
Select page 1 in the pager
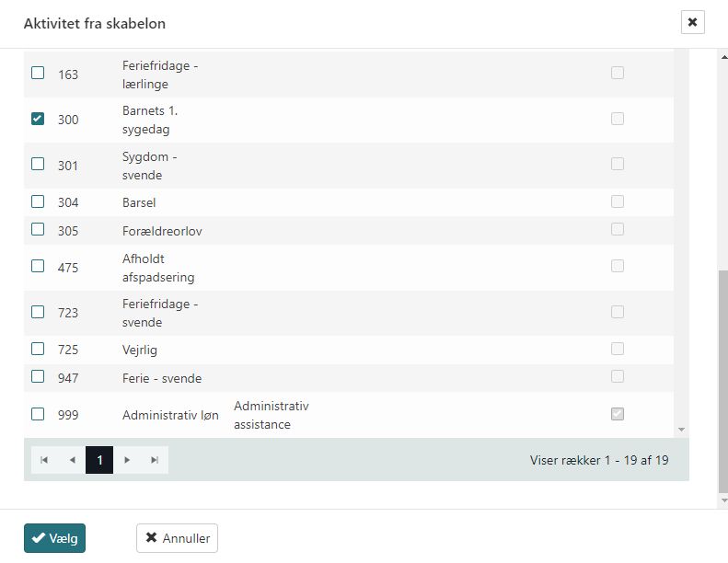click(x=99, y=460)
